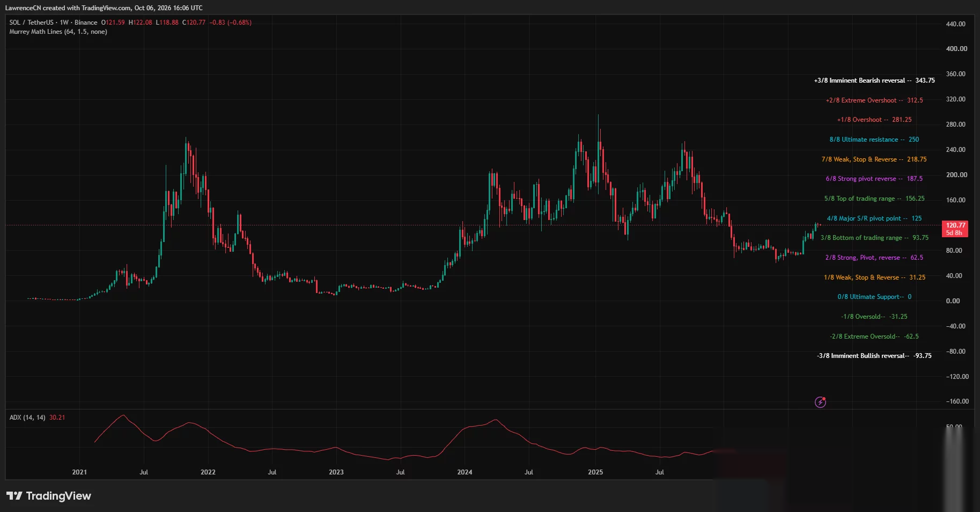The image size is (980, 512).
Task: Click the 320.00 price axis label
Action: 956,99
